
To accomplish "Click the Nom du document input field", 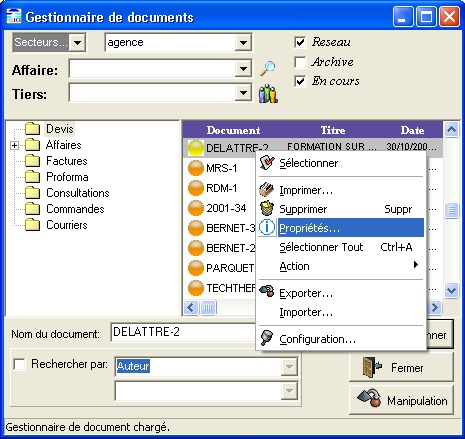I will 183,332.
